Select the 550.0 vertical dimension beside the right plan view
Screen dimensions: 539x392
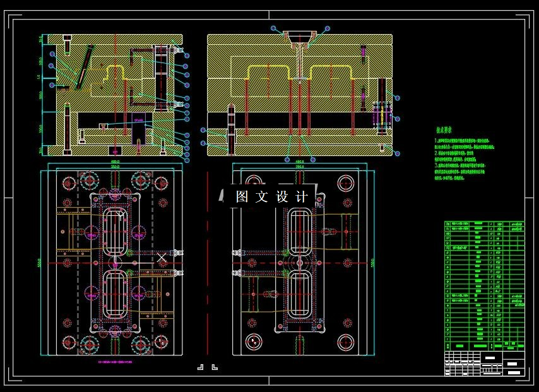(372, 263)
